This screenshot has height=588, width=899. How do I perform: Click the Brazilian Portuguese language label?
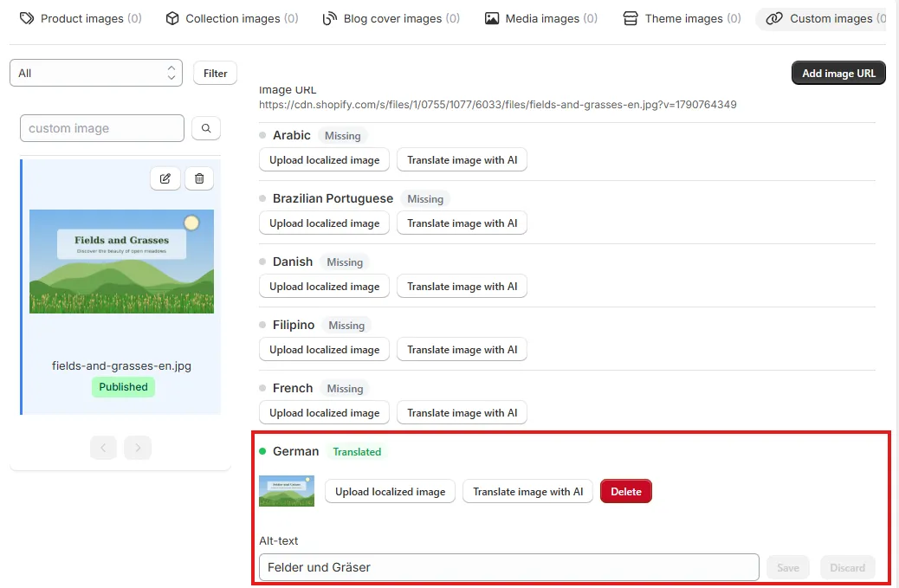click(333, 198)
